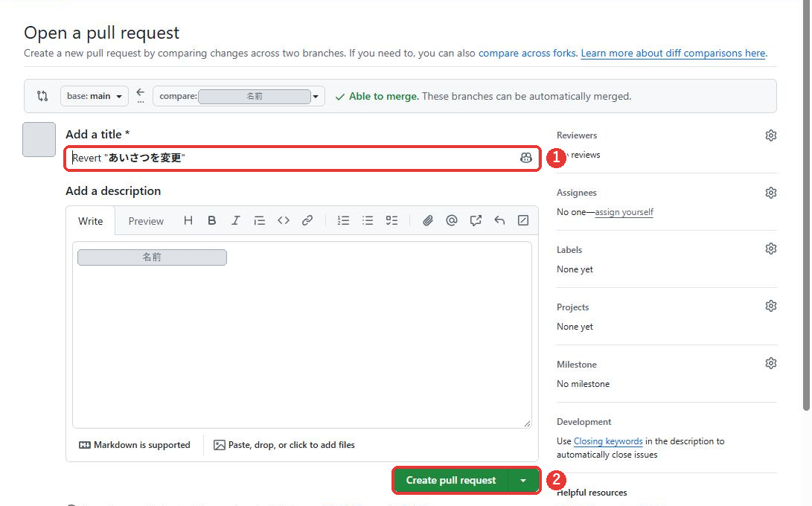Focus the pull request title field
812x506 pixels.
(x=302, y=158)
